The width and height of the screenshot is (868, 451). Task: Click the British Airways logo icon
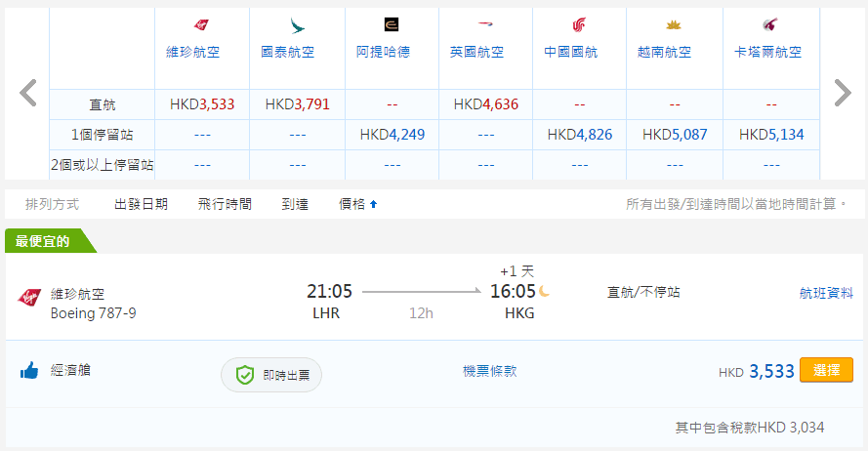[485, 24]
